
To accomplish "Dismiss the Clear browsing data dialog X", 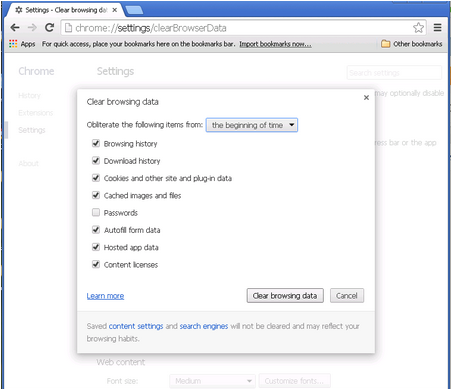I will pyautogui.click(x=366, y=97).
